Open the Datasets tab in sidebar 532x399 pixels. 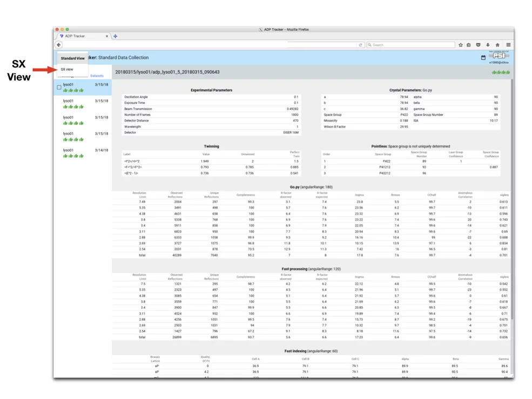97,76
